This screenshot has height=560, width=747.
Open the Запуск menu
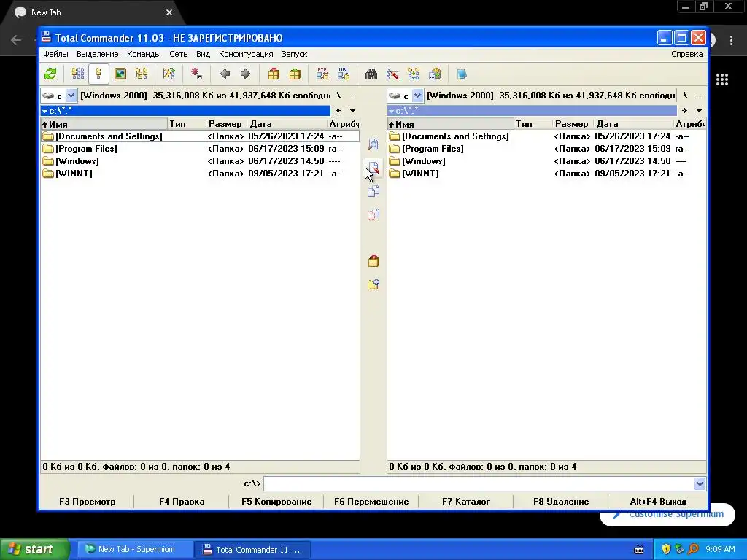pyautogui.click(x=295, y=54)
